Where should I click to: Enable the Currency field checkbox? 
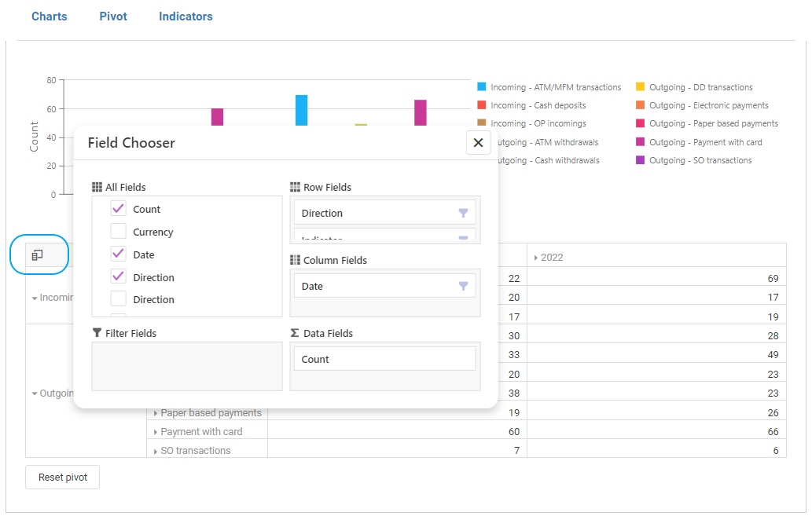click(x=119, y=232)
